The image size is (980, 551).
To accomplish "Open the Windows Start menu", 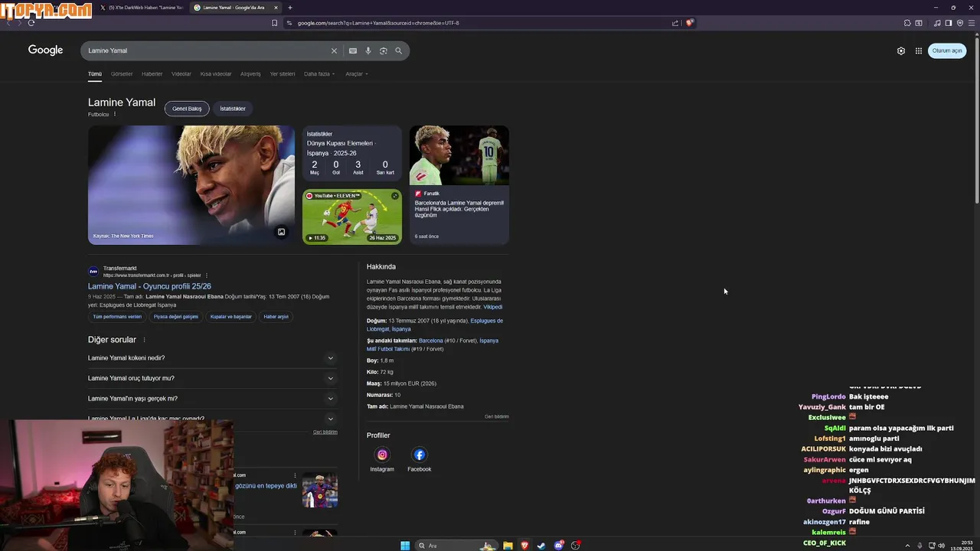I will pos(405,546).
